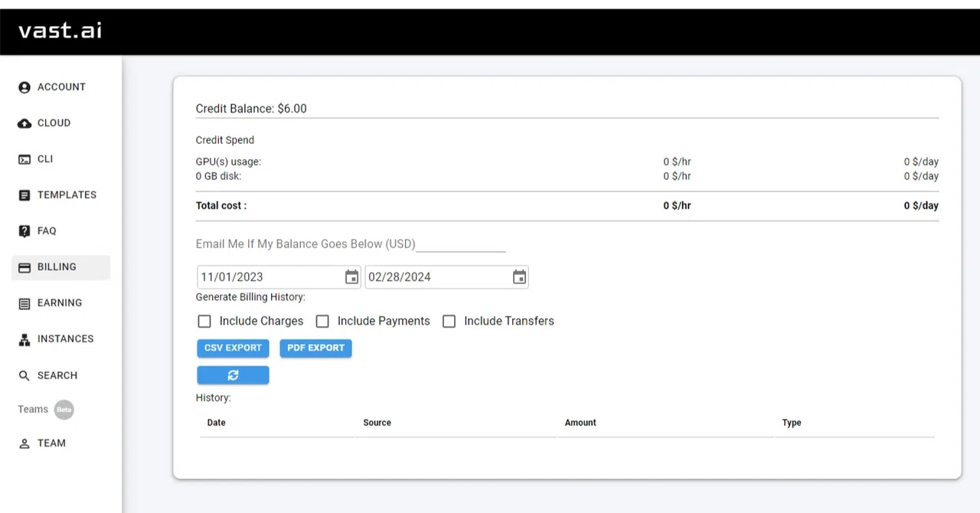The image size is (980, 513).
Task: Click the FAQ question mark icon
Action: (24, 231)
